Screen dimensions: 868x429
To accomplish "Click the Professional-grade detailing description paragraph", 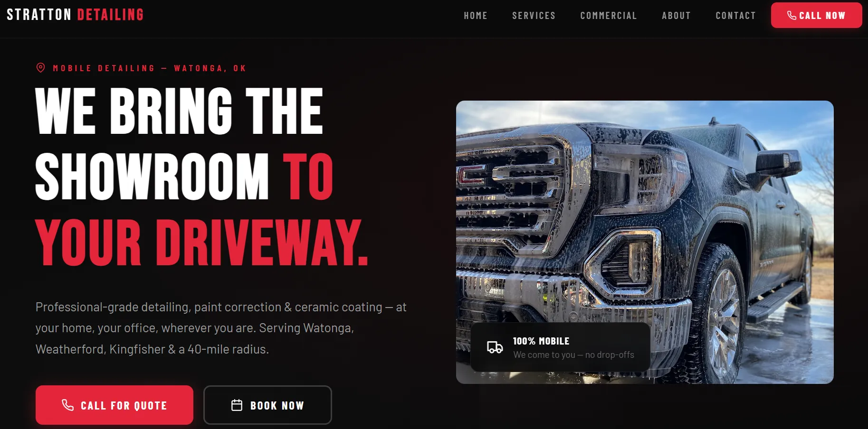I will tap(221, 328).
